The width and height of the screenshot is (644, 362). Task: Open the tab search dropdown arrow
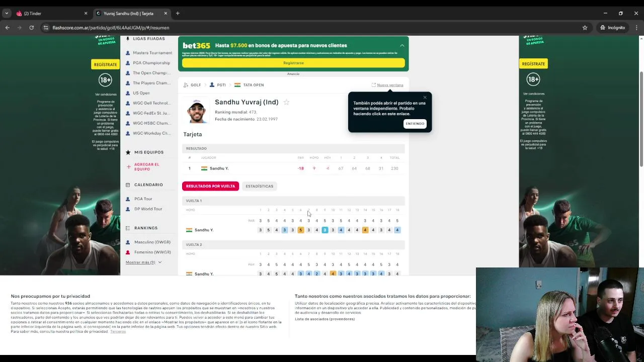(7, 14)
